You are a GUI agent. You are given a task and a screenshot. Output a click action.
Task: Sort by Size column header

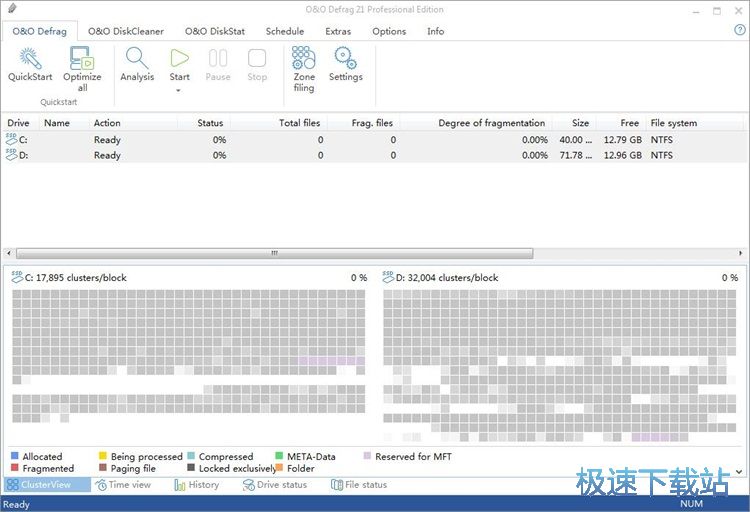tap(581, 123)
